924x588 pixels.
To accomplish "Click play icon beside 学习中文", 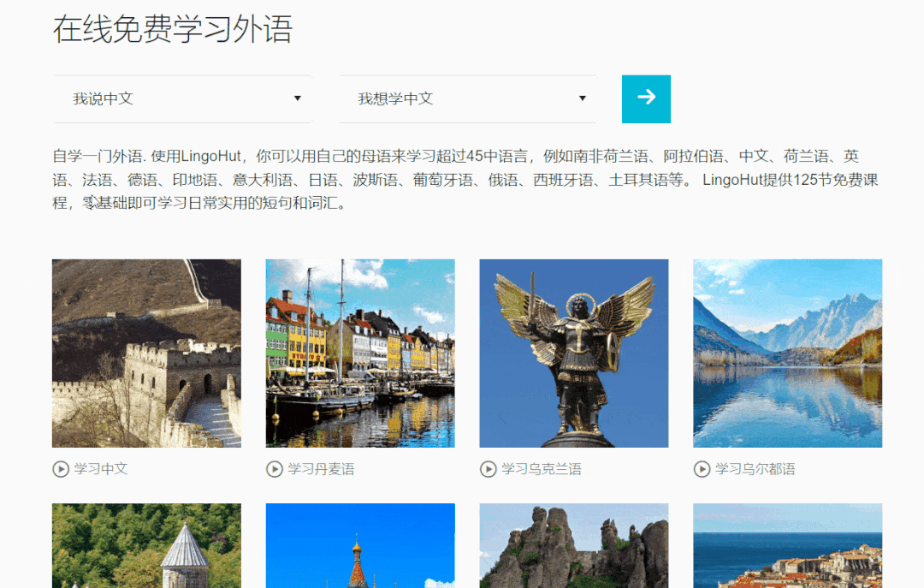I will pyautogui.click(x=61, y=469).
